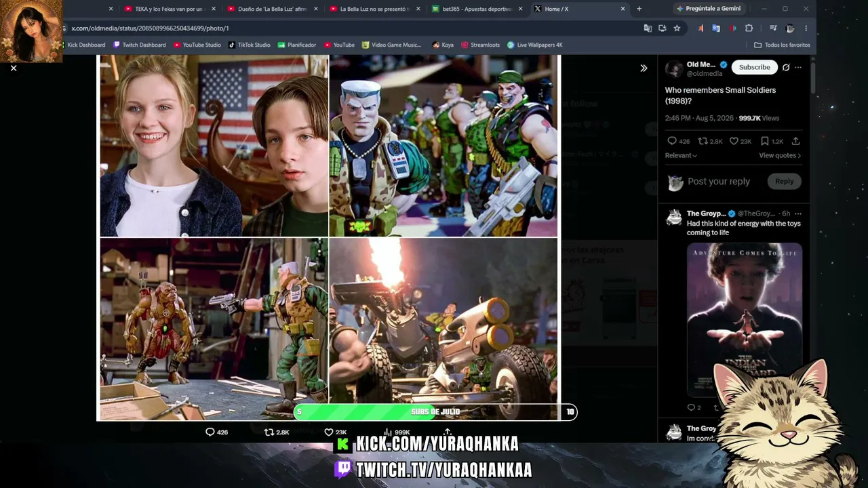
Task: Open the Koya bookmark
Action: (x=443, y=45)
